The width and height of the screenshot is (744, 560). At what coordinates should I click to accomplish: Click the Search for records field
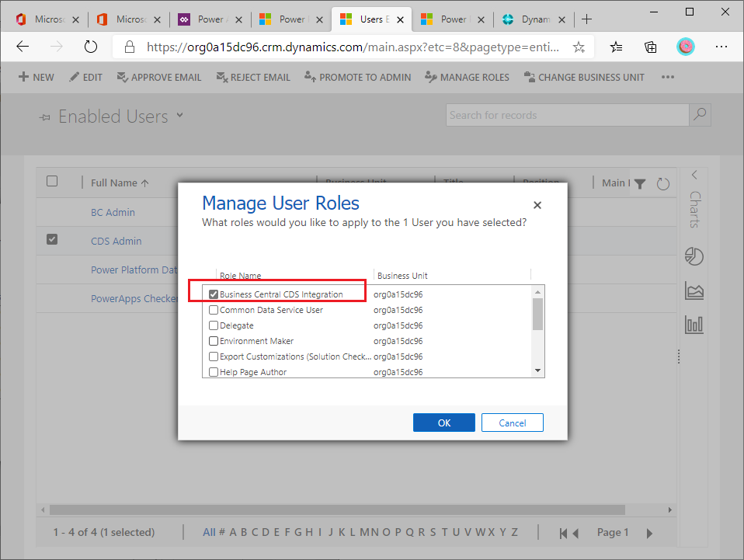[x=567, y=115]
